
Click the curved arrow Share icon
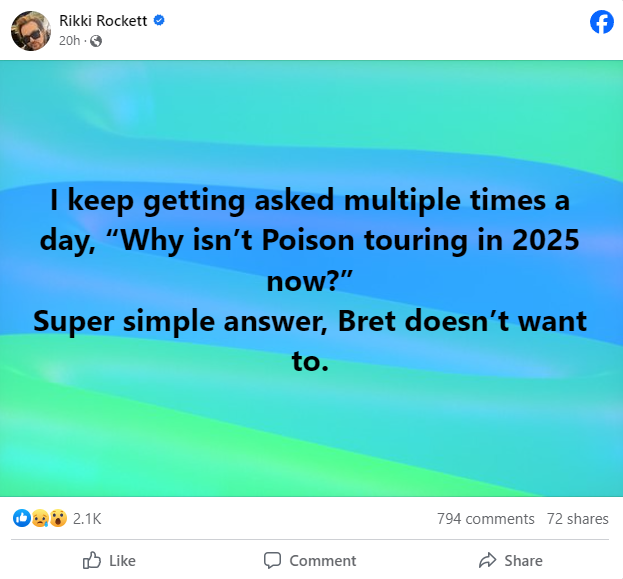coord(487,560)
